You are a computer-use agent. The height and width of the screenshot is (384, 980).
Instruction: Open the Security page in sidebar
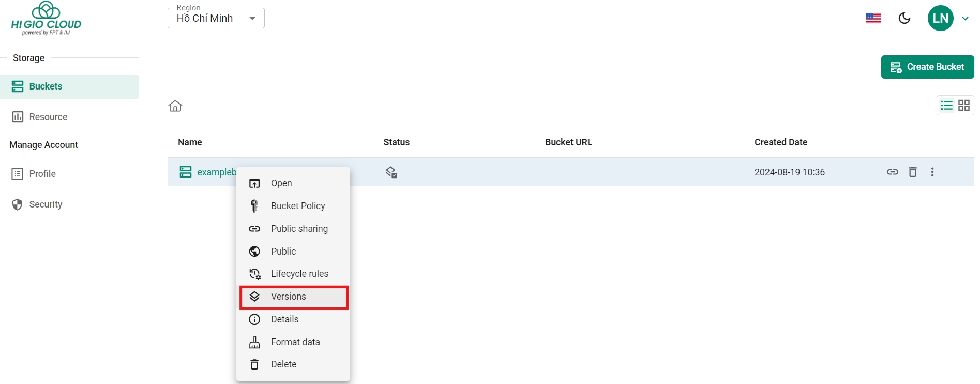[46, 204]
